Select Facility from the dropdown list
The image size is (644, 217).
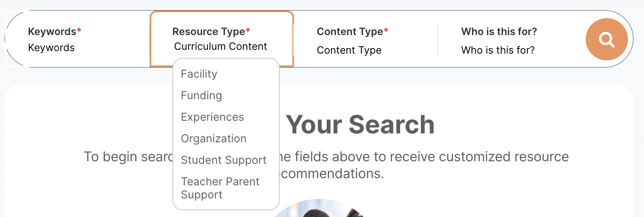[199, 74]
